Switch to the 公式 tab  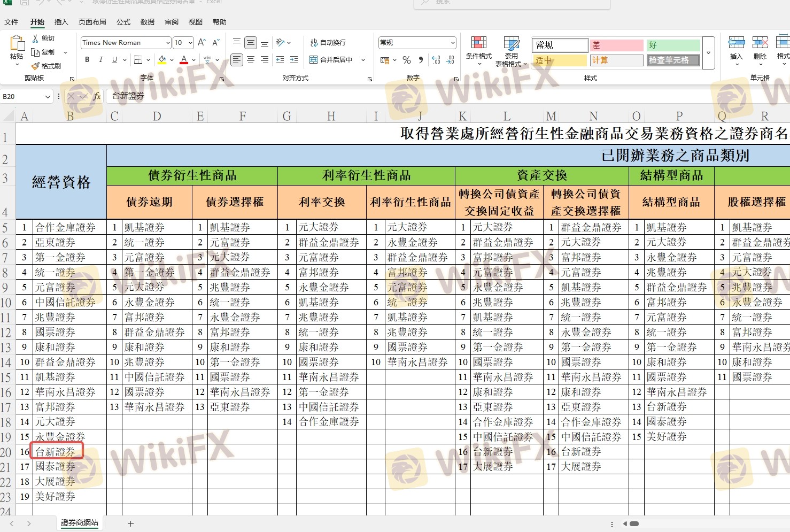(123, 22)
